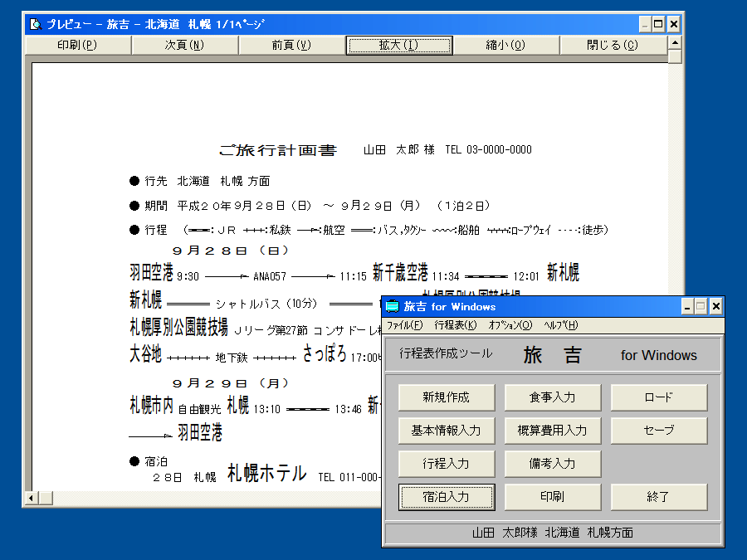Click the 新千歳空港 text in the itinerary

(400, 273)
